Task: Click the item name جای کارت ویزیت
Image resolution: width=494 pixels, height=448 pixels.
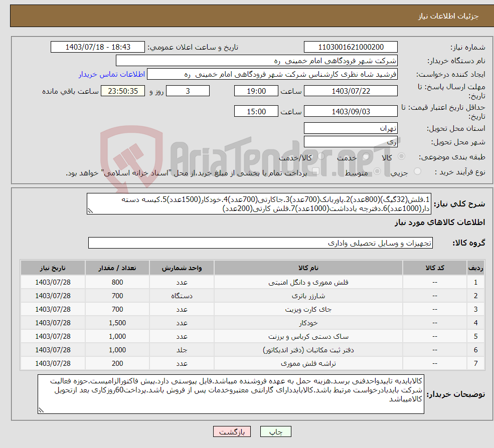Action: point(308,310)
